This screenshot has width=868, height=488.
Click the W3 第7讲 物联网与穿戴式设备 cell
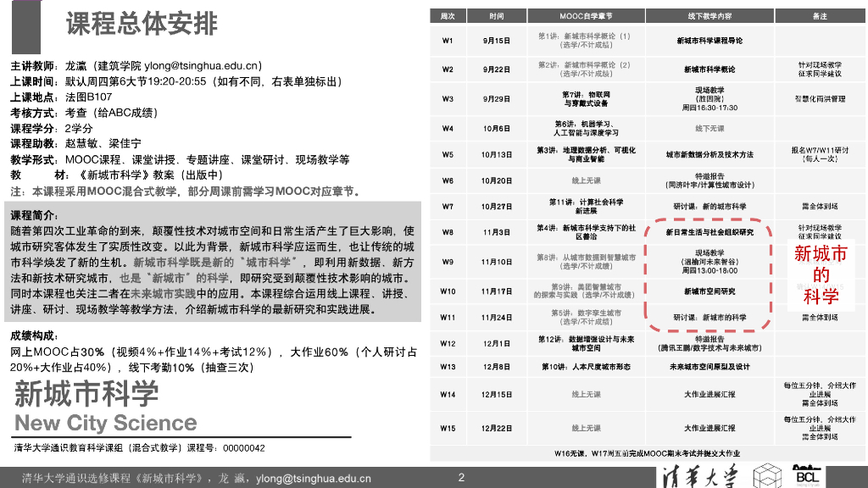[x=586, y=99]
